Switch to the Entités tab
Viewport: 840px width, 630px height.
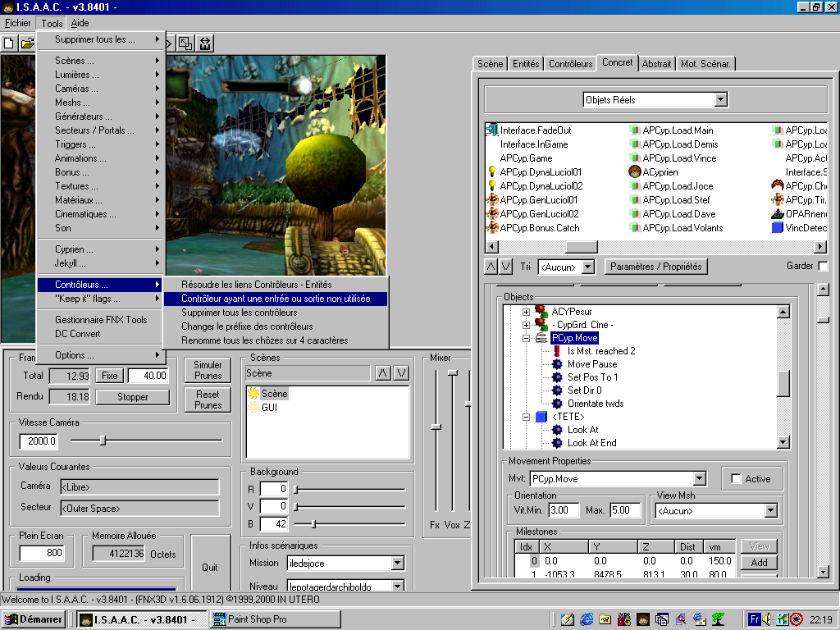point(526,64)
